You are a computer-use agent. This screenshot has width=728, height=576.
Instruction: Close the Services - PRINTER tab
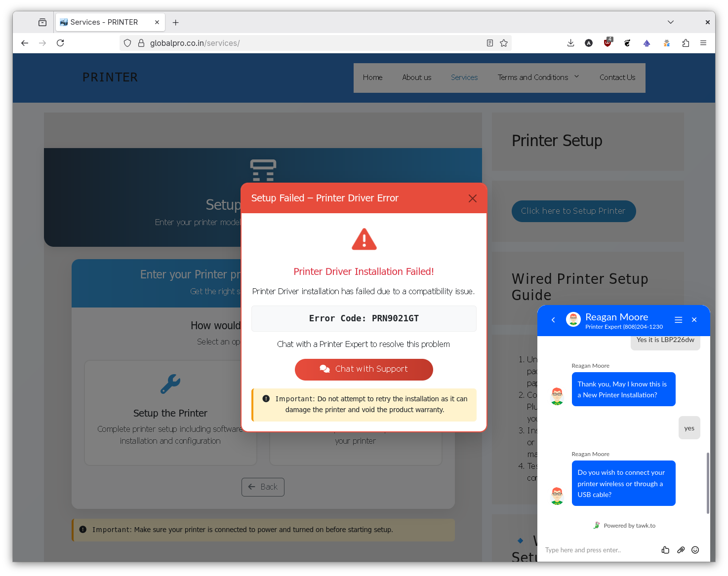[157, 22]
